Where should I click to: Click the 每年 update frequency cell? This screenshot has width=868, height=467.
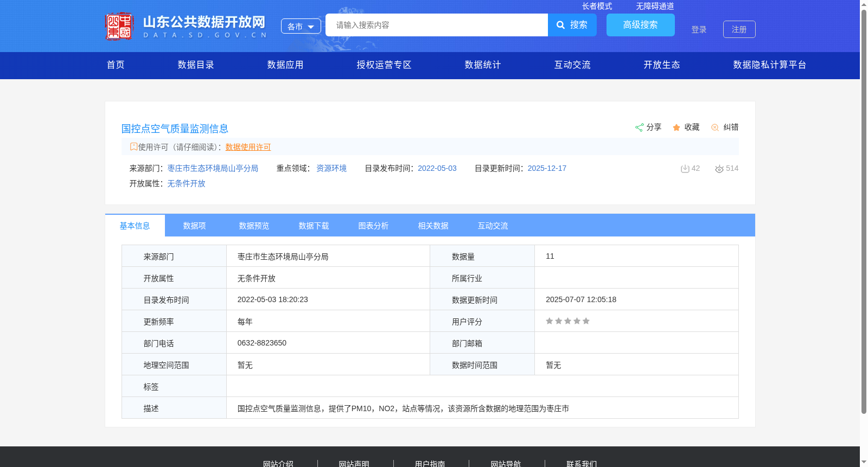pos(328,321)
